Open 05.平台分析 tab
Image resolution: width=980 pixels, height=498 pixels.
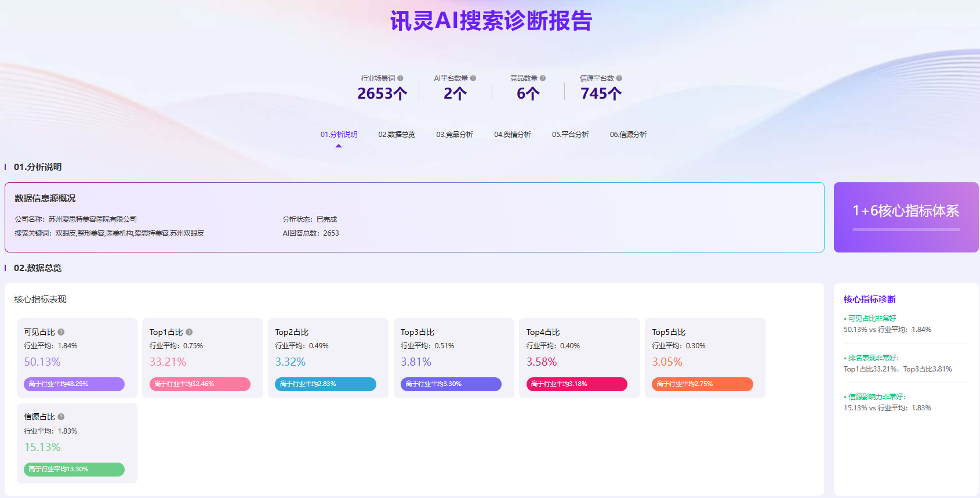571,135
